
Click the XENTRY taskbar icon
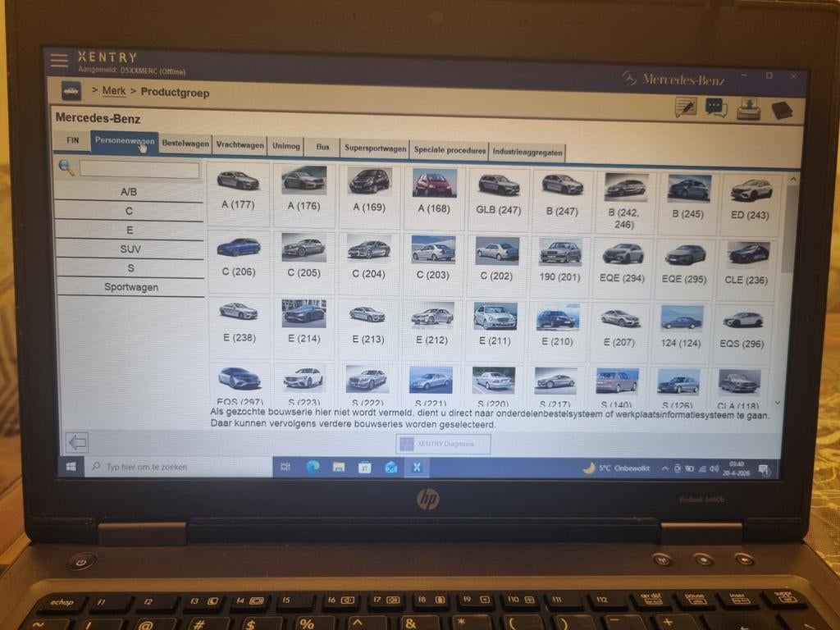pos(416,468)
